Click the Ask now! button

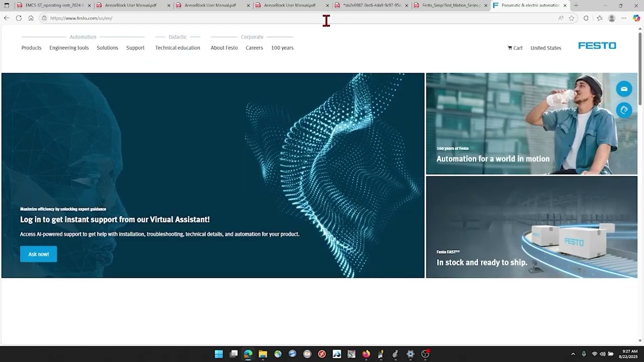pyautogui.click(x=39, y=254)
